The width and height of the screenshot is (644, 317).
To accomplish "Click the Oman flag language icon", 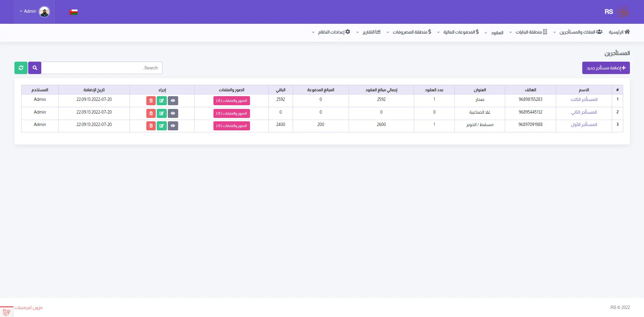I will 73,12.
